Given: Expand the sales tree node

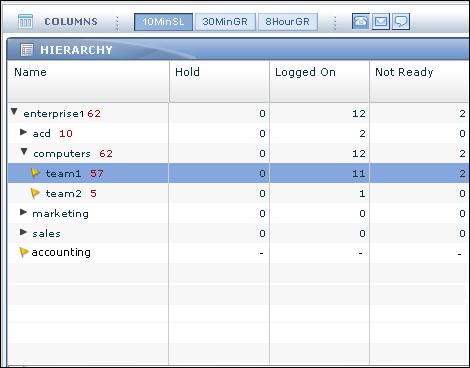Looking at the screenshot, I should (23, 232).
